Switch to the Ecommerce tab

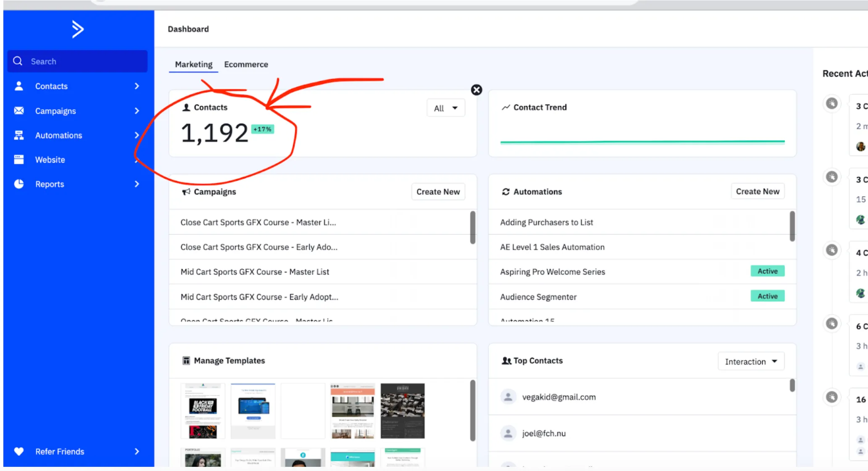(x=246, y=64)
